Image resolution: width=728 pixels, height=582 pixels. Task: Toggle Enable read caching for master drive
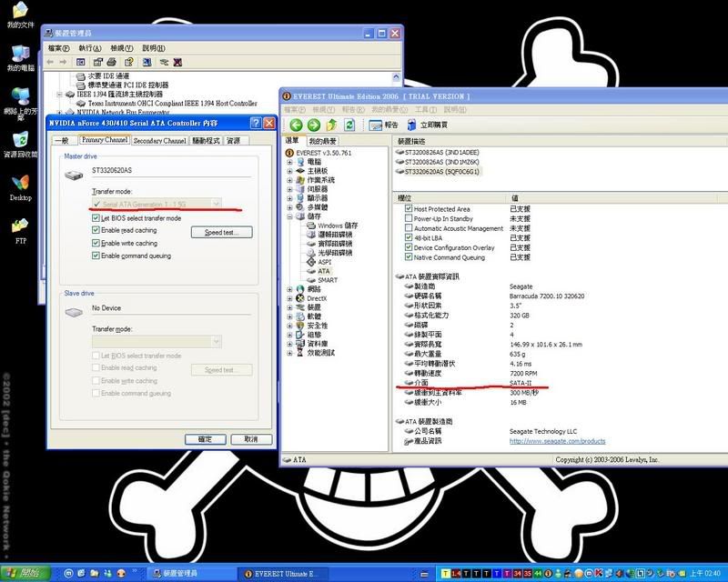click(96, 230)
